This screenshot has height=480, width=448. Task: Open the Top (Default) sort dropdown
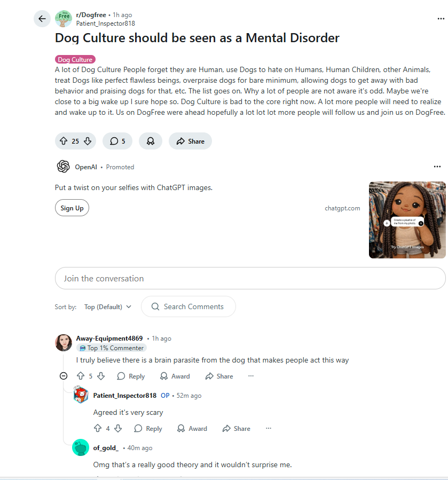pyautogui.click(x=108, y=306)
